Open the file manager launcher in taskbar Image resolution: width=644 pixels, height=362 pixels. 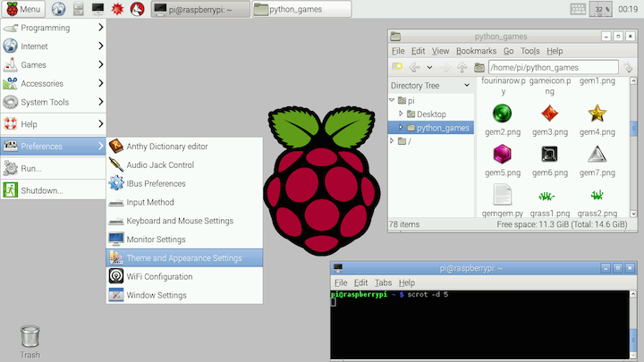point(78,9)
